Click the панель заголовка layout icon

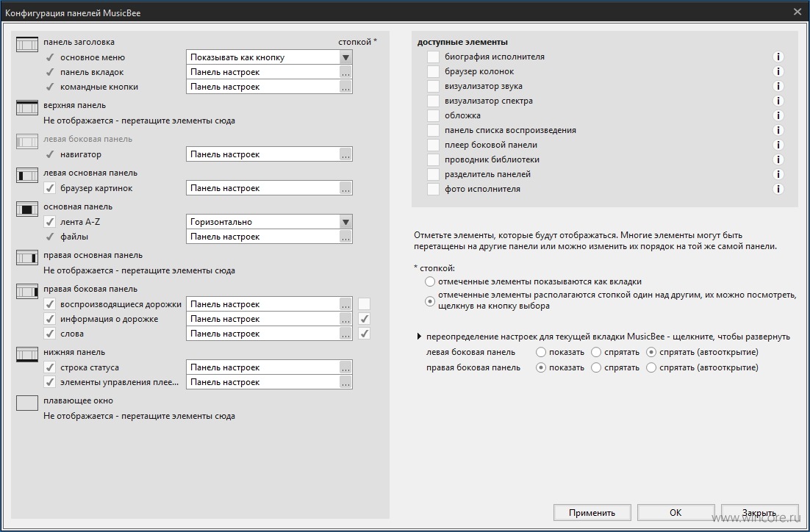27,44
